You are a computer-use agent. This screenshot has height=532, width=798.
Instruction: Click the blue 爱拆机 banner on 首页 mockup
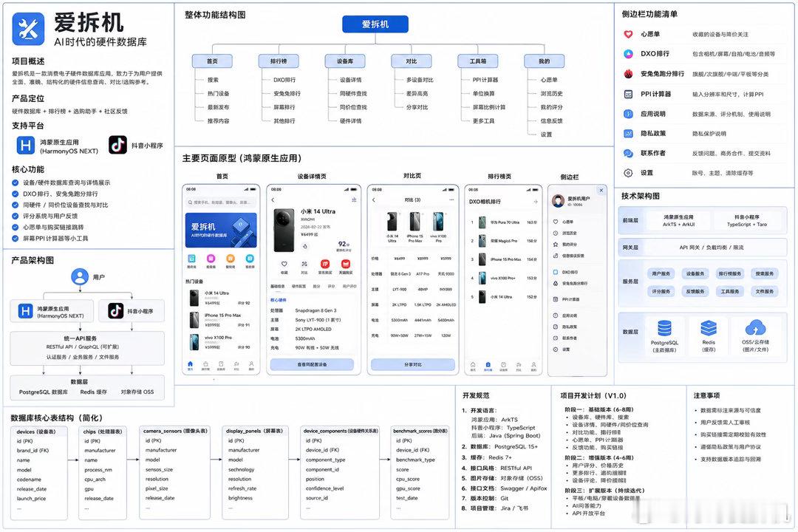[221, 230]
